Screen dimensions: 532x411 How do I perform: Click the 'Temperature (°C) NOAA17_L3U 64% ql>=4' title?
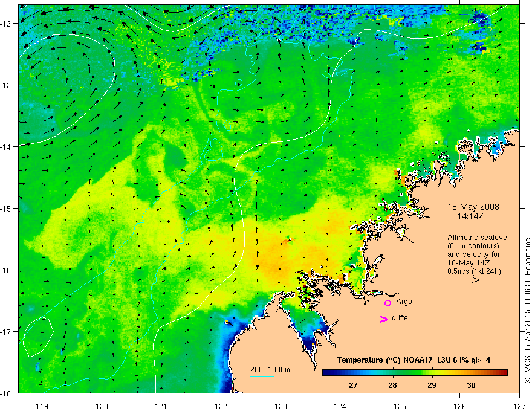[x=414, y=360]
